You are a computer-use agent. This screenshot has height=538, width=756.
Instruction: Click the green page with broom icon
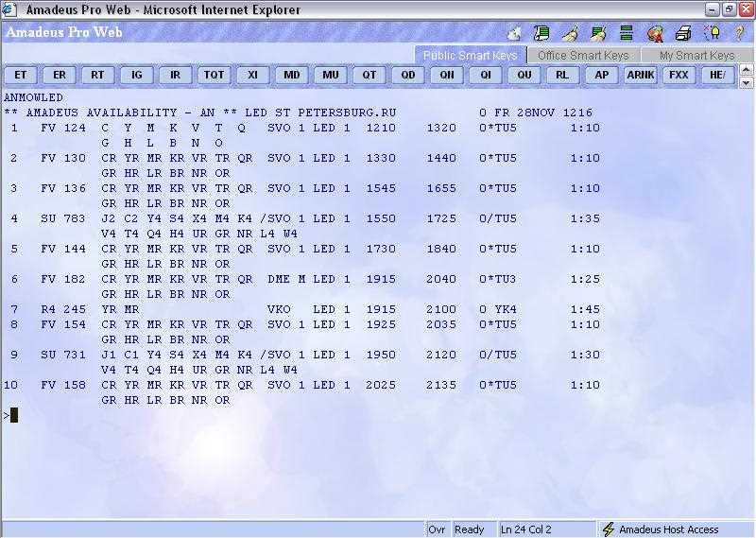point(598,33)
